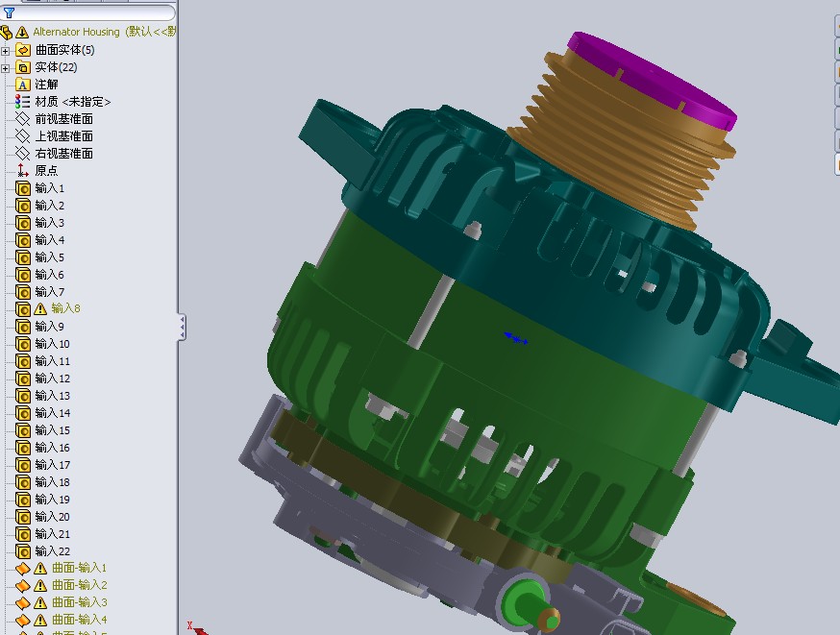Image resolution: width=840 pixels, height=635 pixels.
Task: Select imported feature 输入11
Action: (53, 361)
